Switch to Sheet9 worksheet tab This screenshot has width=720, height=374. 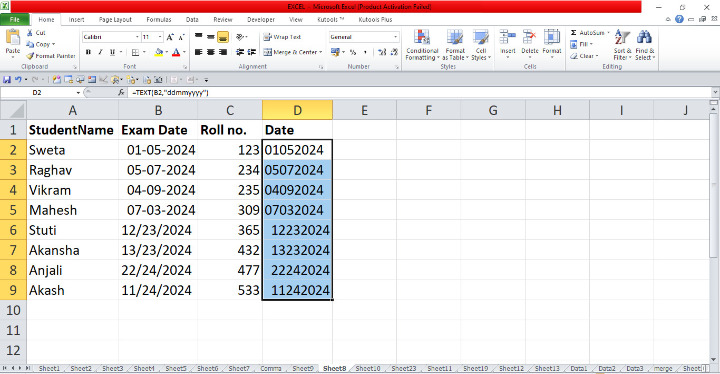(303, 368)
